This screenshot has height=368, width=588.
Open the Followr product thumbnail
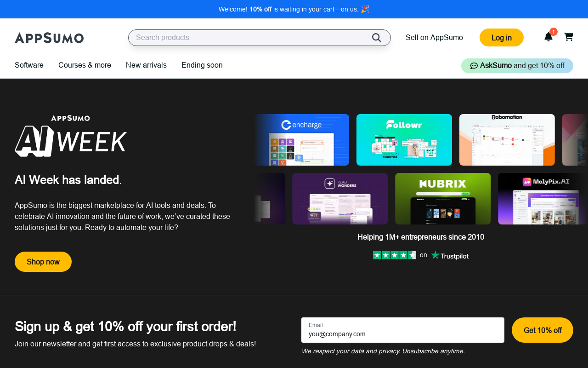tap(404, 140)
